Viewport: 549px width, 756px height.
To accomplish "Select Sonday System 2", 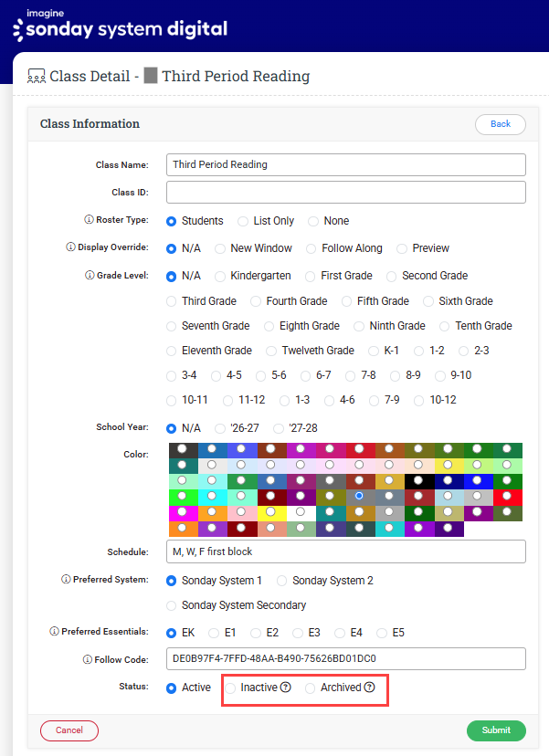I will 281,581.
